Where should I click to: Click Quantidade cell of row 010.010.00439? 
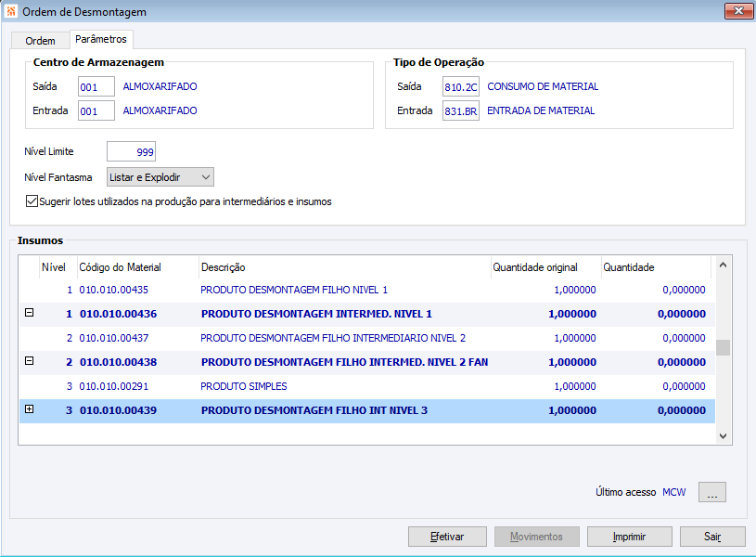[682, 410]
